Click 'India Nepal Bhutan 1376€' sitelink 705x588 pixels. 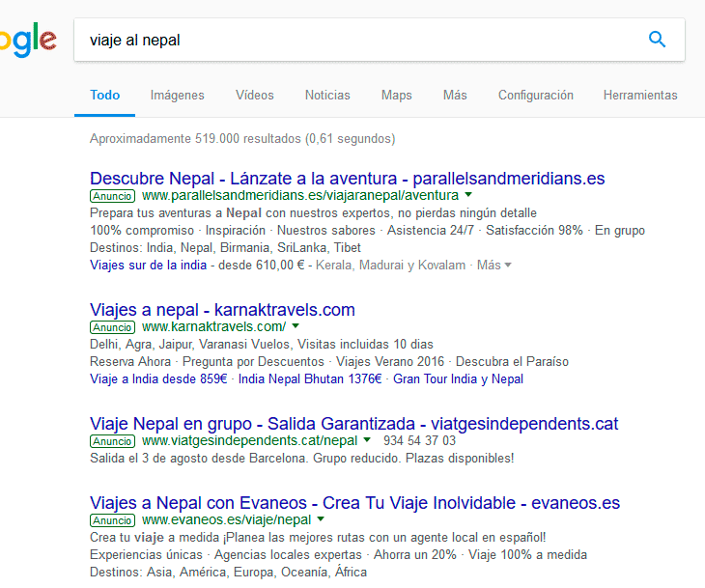(310, 378)
